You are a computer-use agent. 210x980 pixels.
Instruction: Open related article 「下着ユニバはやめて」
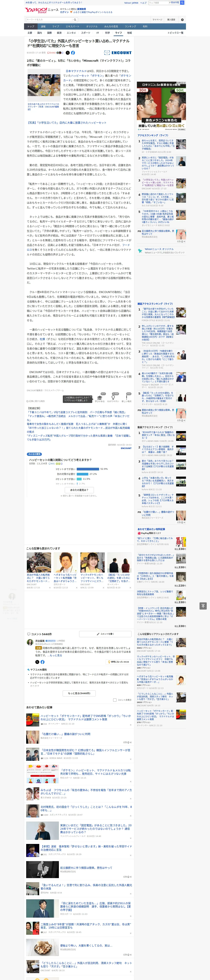click(x=76, y=412)
